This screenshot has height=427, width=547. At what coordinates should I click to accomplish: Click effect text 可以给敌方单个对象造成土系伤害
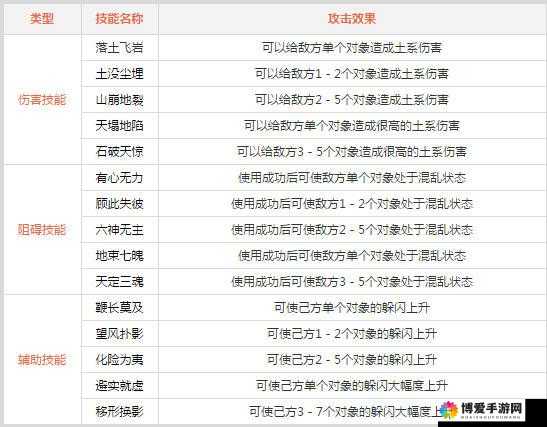click(352, 48)
